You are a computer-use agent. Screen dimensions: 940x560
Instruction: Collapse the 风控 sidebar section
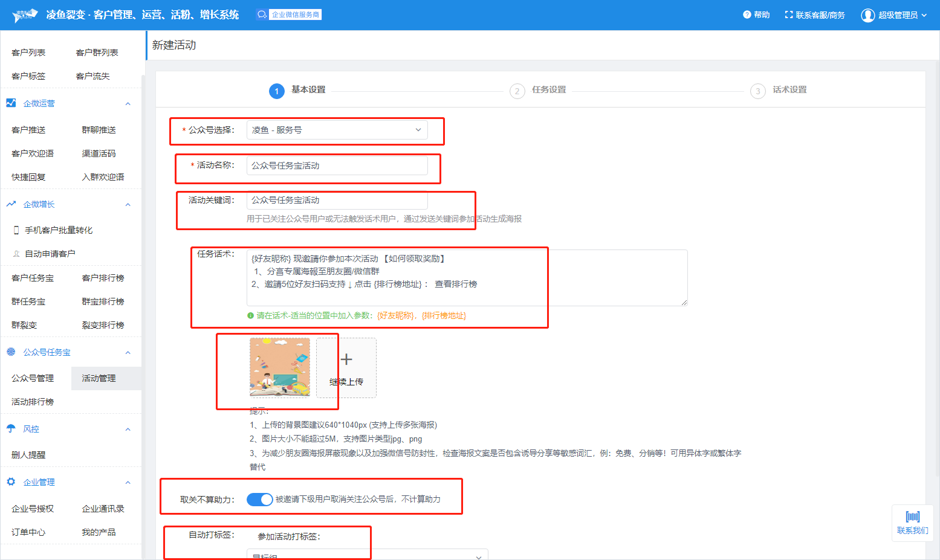coord(128,430)
